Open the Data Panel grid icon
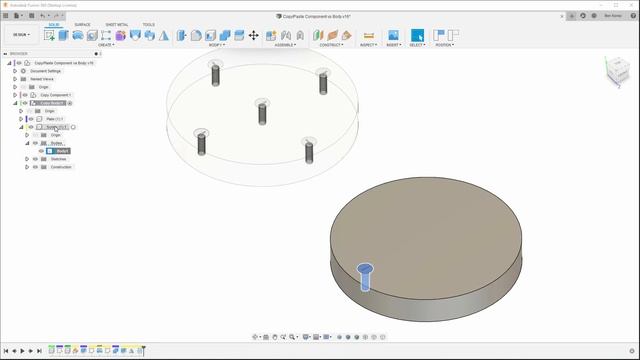Viewport: 640px width, 360px height. click(x=6, y=16)
